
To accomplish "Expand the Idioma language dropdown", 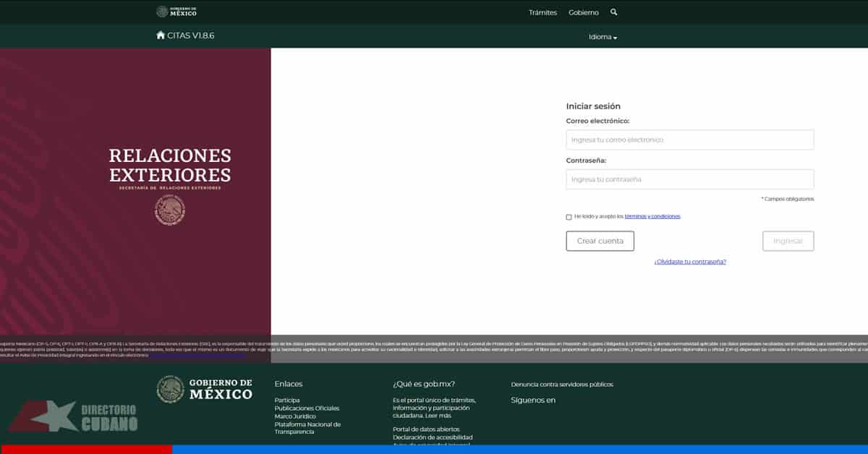I will 603,37.
